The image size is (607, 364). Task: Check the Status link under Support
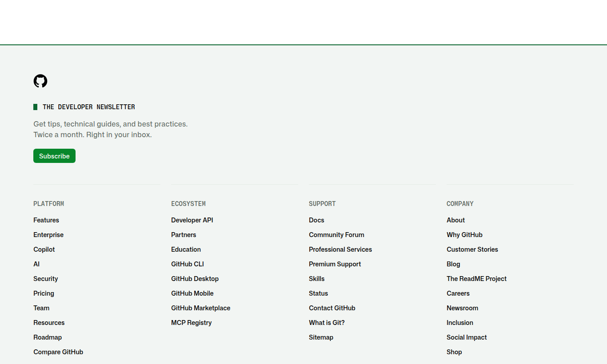coord(318,293)
